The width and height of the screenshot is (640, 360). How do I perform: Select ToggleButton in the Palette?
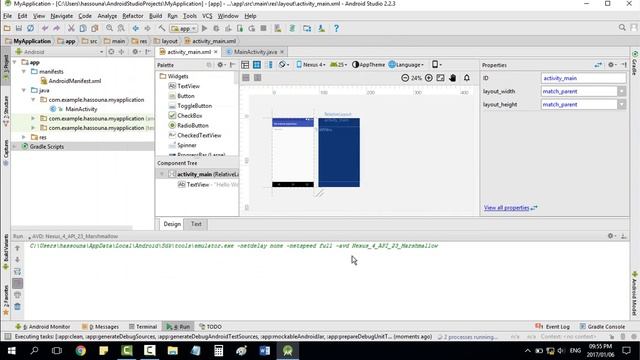pos(191,106)
